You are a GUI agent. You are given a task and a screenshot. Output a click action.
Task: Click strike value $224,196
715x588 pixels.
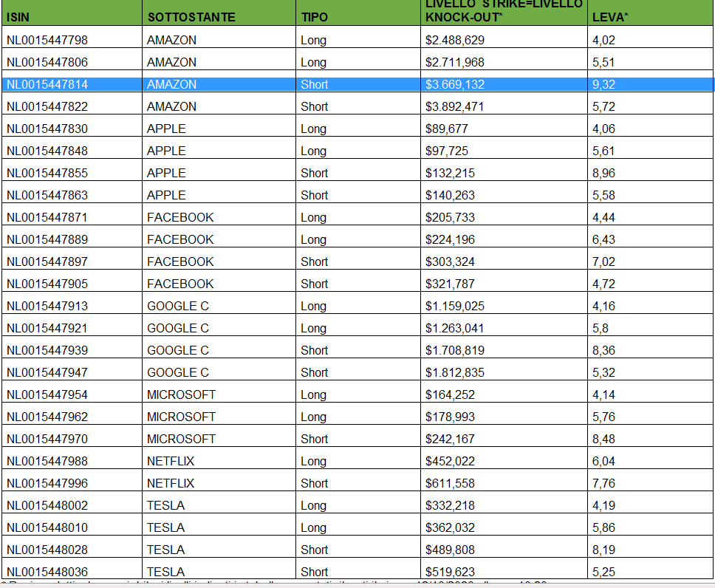(450, 239)
